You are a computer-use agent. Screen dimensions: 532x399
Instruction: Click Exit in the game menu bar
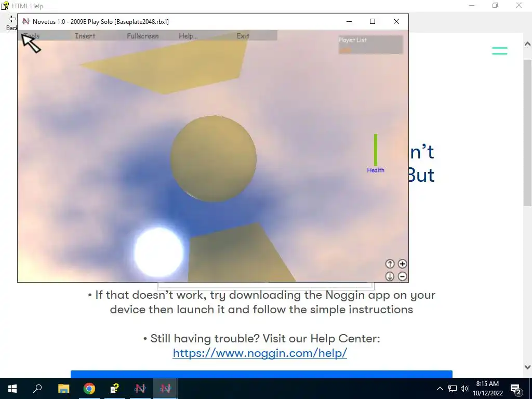(x=243, y=36)
